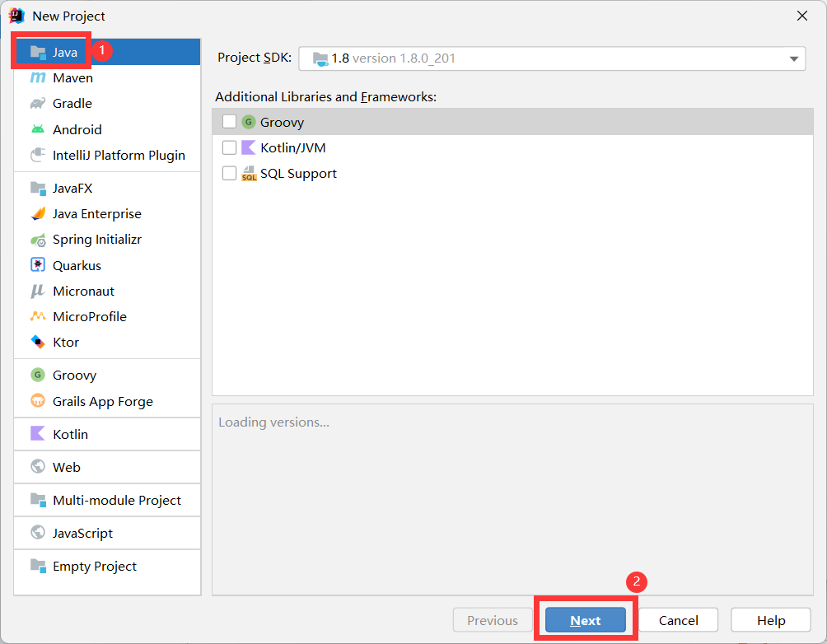Select the Gradle list entry text
Image resolution: width=827 pixels, height=644 pixels.
pos(72,104)
